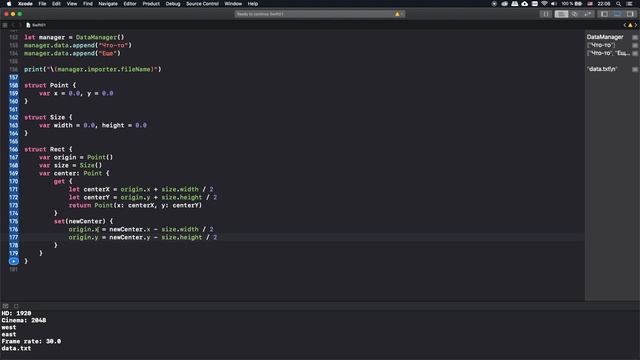The width and height of the screenshot is (640, 360).
Task: Show Quick Look for second array result
Action: [x=635, y=53]
